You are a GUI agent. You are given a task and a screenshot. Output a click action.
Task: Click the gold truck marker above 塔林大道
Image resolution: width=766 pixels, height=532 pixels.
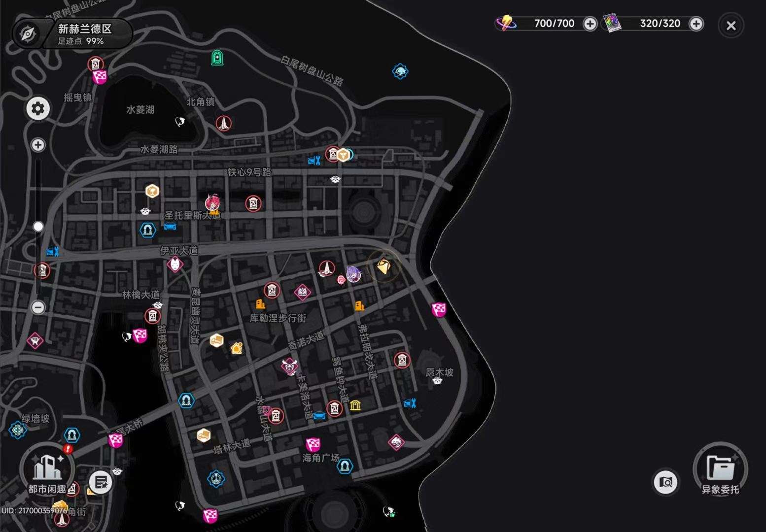click(204, 435)
